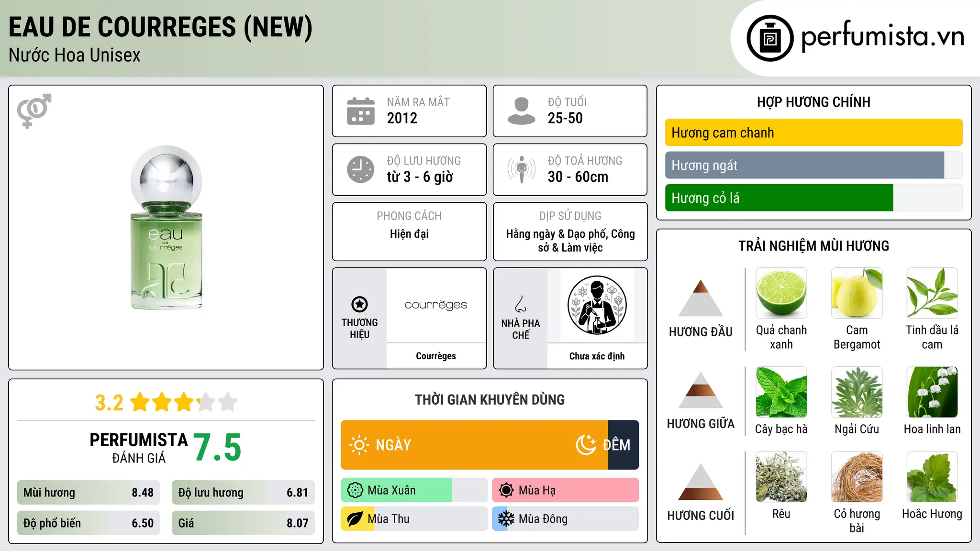Click the star badge icon above Thương hiệu
Viewport: 980px width, 551px height.
click(x=359, y=304)
